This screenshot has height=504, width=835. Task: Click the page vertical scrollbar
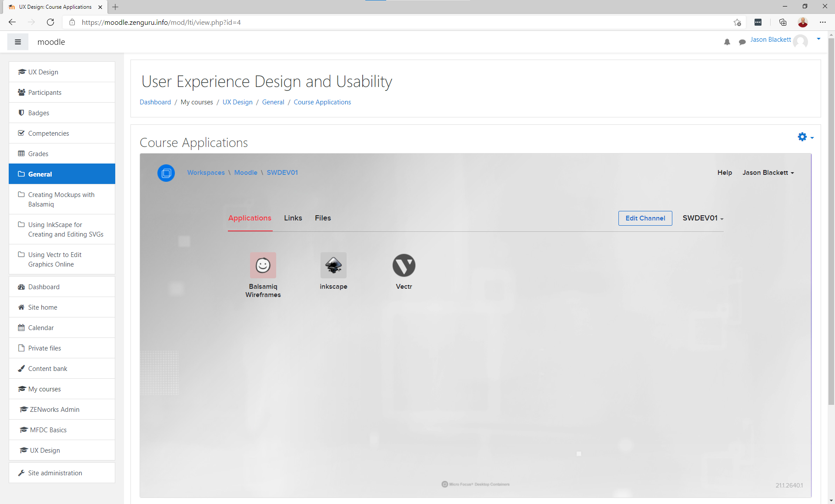pyautogui.click(x=831, y=217)
